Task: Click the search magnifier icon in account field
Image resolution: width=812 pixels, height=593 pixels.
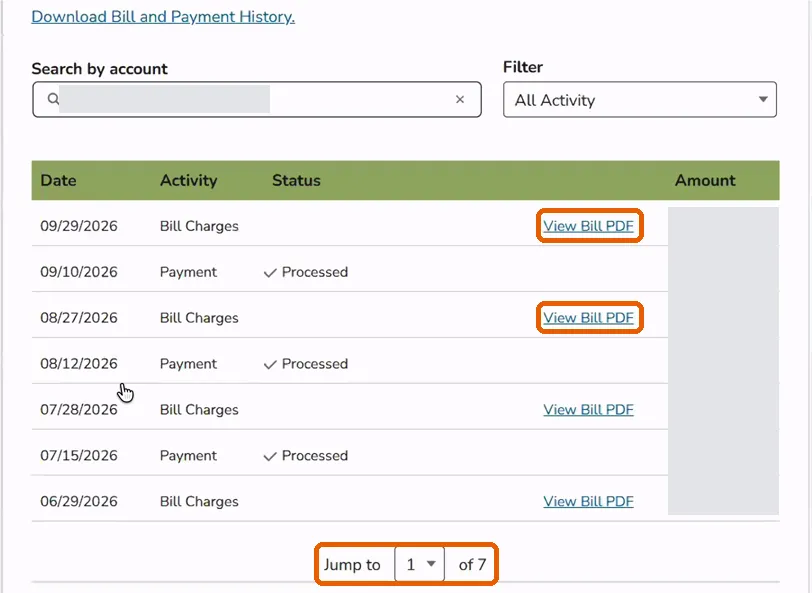Action: 53,98
